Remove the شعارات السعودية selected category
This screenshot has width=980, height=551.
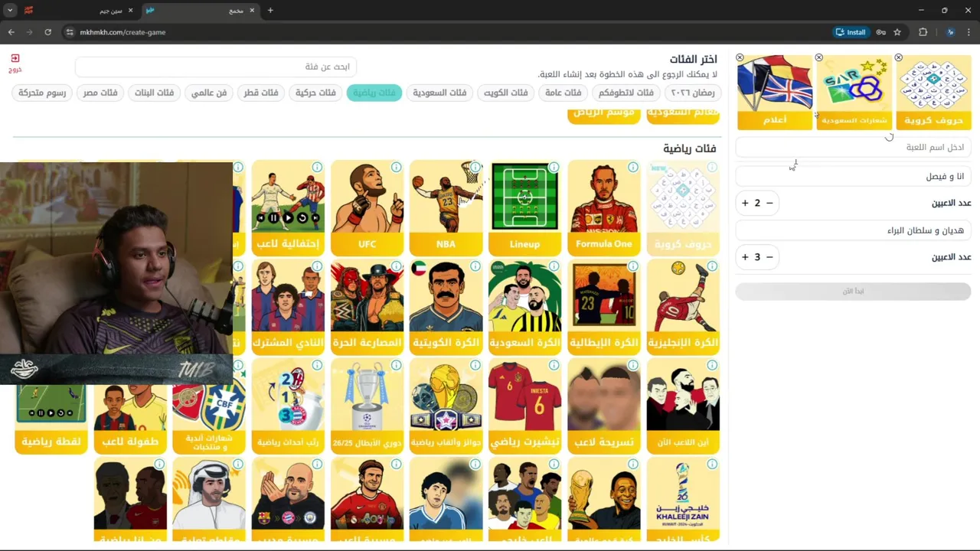819,57
